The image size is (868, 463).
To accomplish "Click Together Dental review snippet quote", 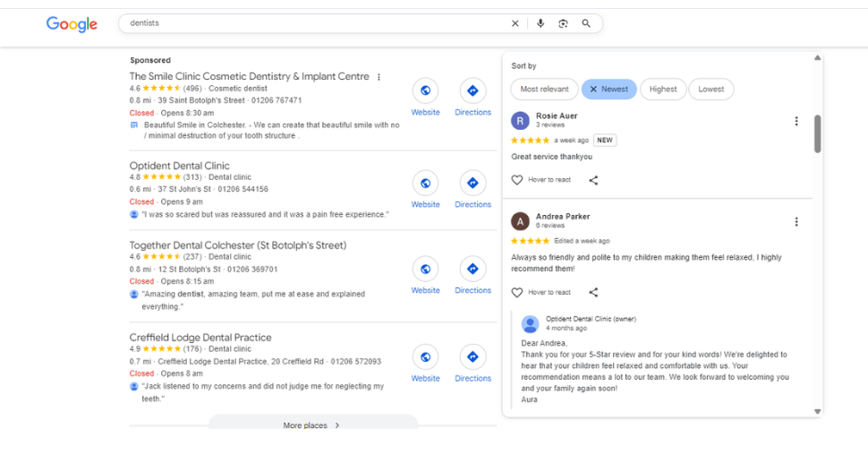I will (253, 300).
